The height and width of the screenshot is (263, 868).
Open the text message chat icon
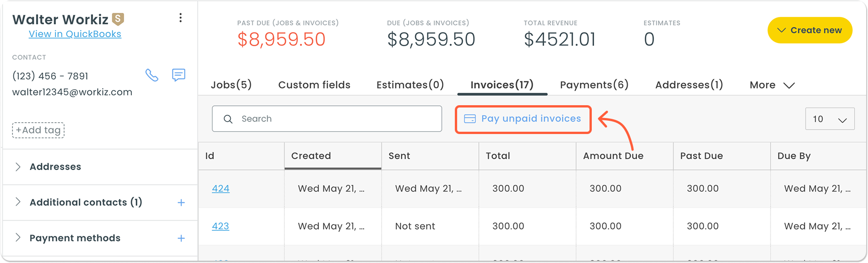[x=179, y=75]
